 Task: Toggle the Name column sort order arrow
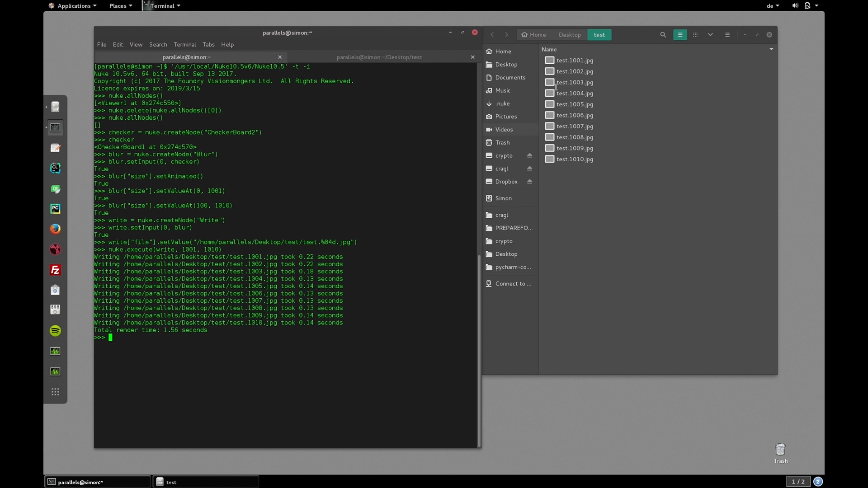771,49
